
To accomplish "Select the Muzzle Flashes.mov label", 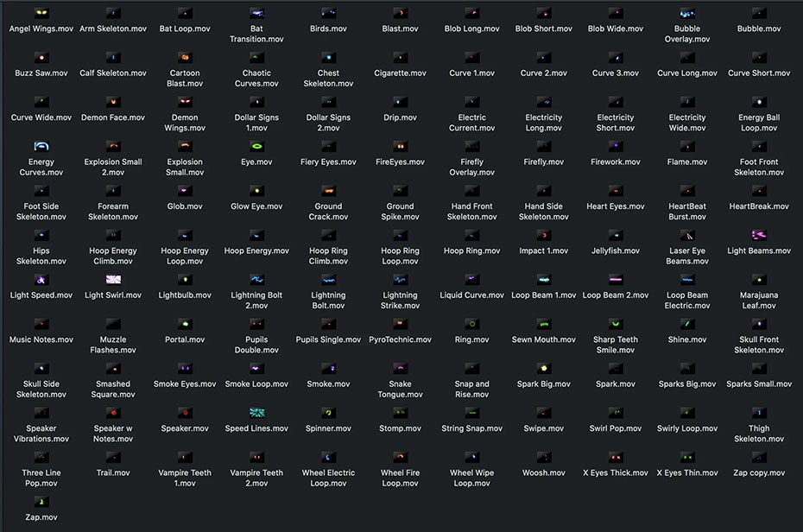I will pos(113,345).
